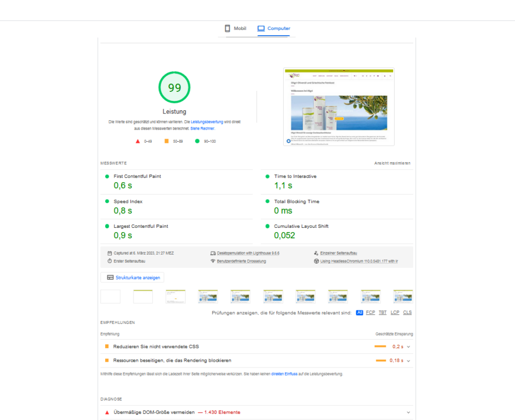The width and height of the screenshot is (515, 420).
Task: Click chevron on the DOM-Größe diagnosis row
Action: click(409, 413)
